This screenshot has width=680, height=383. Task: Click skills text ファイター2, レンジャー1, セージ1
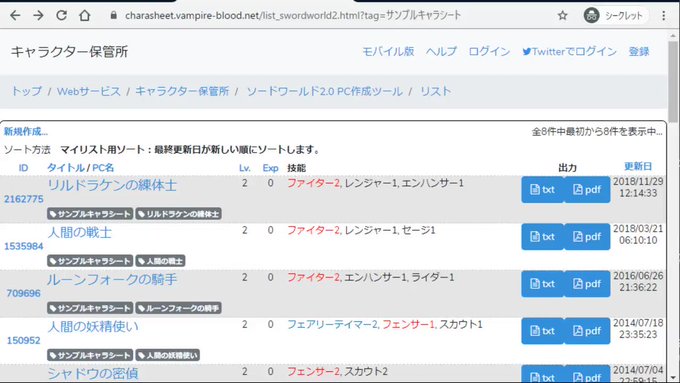click(361, 230)
